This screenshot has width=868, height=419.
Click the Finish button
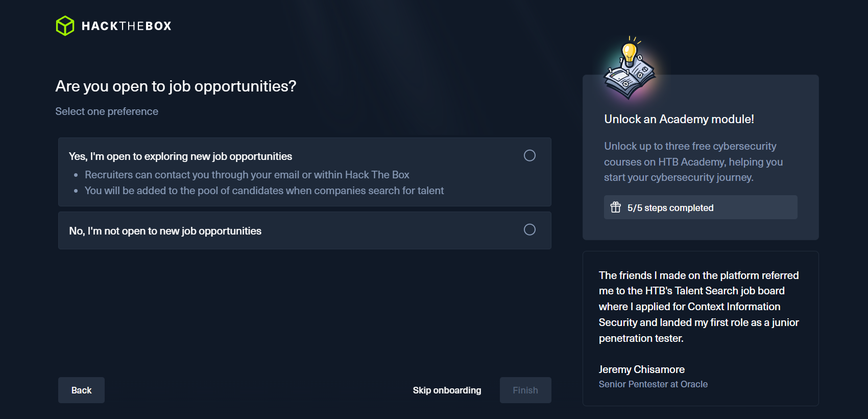[x=525, y=390]
